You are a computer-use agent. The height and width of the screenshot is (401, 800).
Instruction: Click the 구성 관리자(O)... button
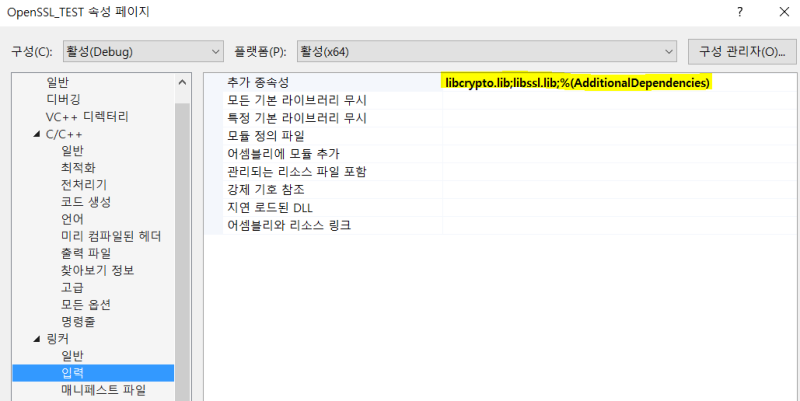pos(741,52)
